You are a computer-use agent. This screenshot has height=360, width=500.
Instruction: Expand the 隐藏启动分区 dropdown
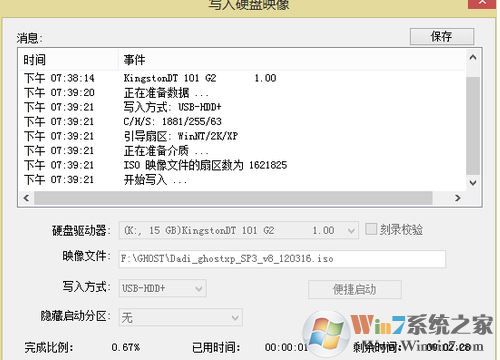click(181, 317)
